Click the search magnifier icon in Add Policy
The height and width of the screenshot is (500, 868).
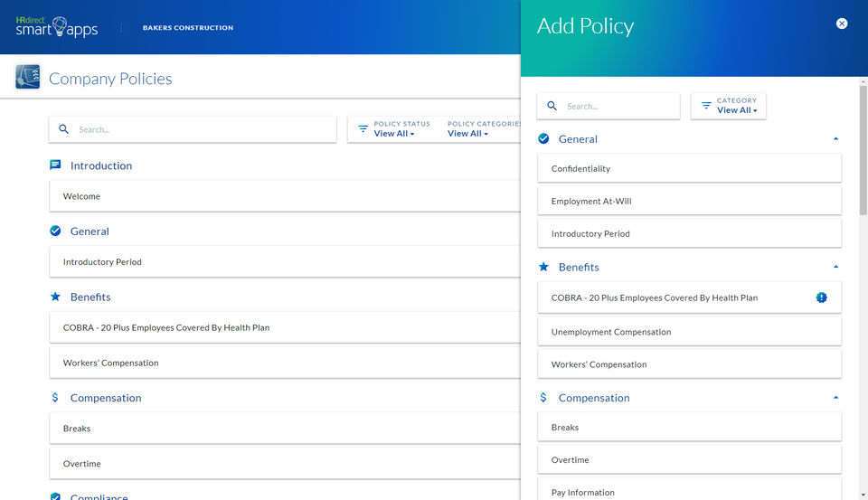[x=552, y=106]
